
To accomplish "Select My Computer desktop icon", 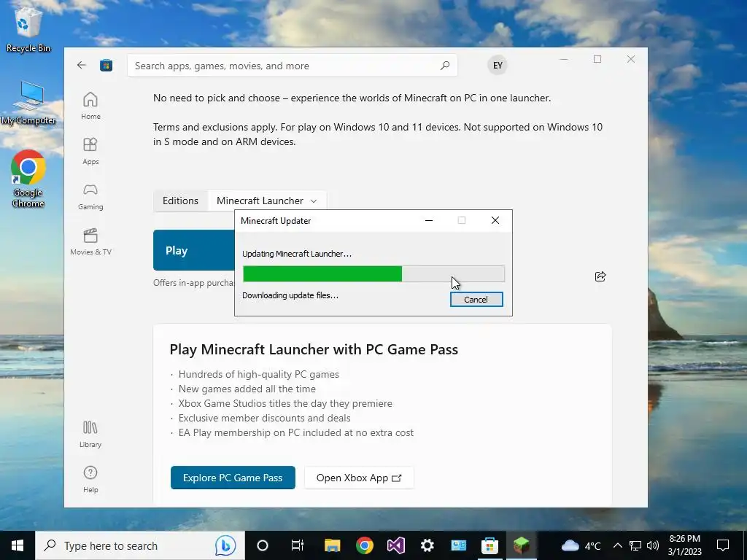I will click(28, 102).
